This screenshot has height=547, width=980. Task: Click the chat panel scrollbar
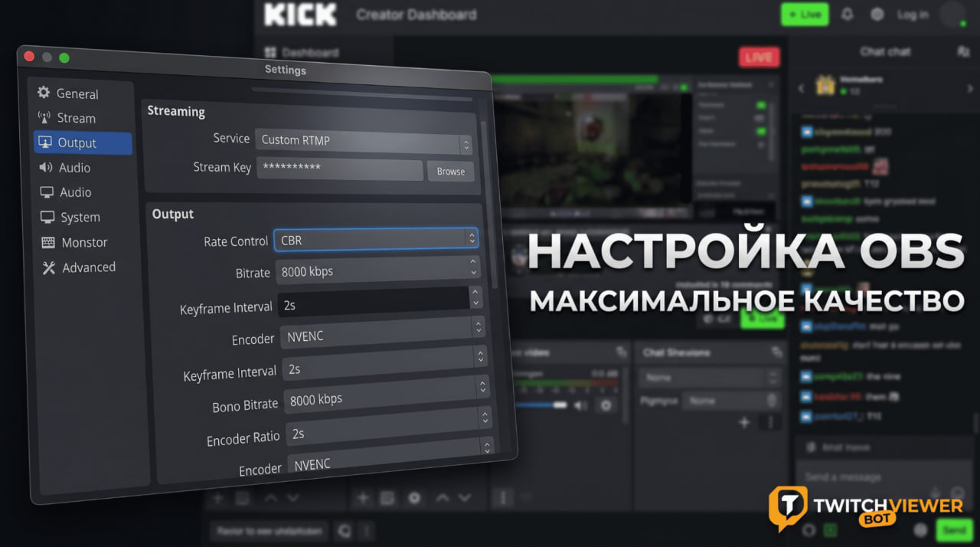[x=975, y=424]
